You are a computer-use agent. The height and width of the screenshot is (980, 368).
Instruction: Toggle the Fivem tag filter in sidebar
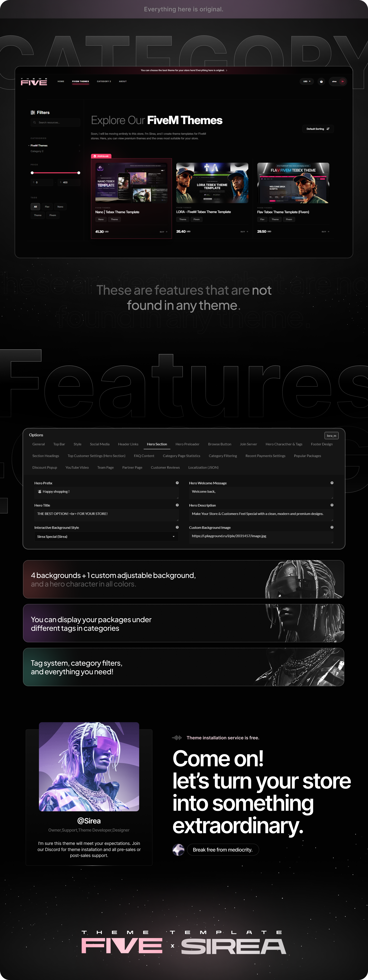point(53,215)
